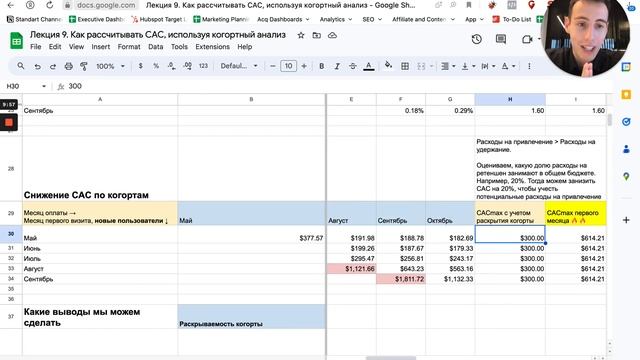Increase font size with plus button
Screen dimensions: 640x360
pos(304,66)
